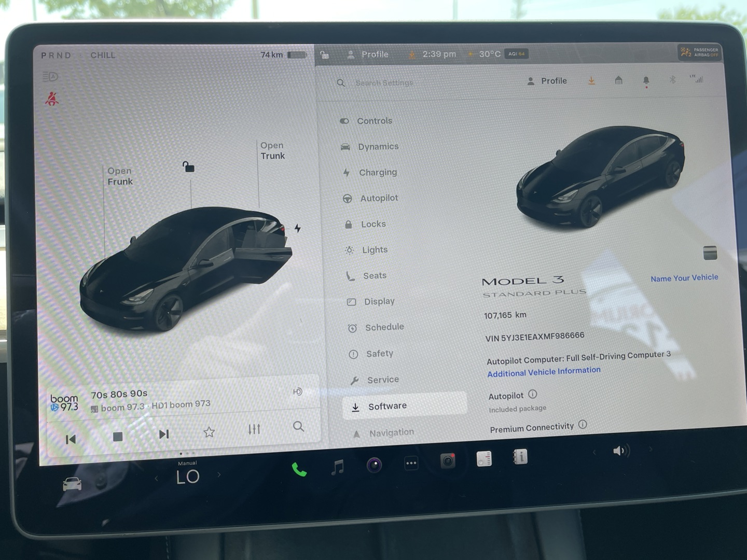The height and width of the screenshot is (560, 747).
Task: Open the notifications bell
Action: (646, 81)
